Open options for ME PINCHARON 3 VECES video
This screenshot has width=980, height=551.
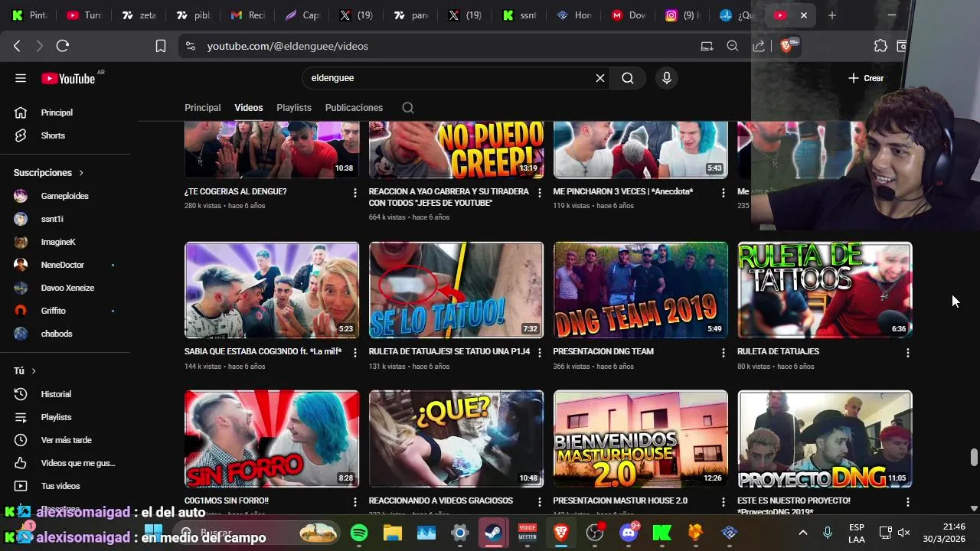(724, 193)
